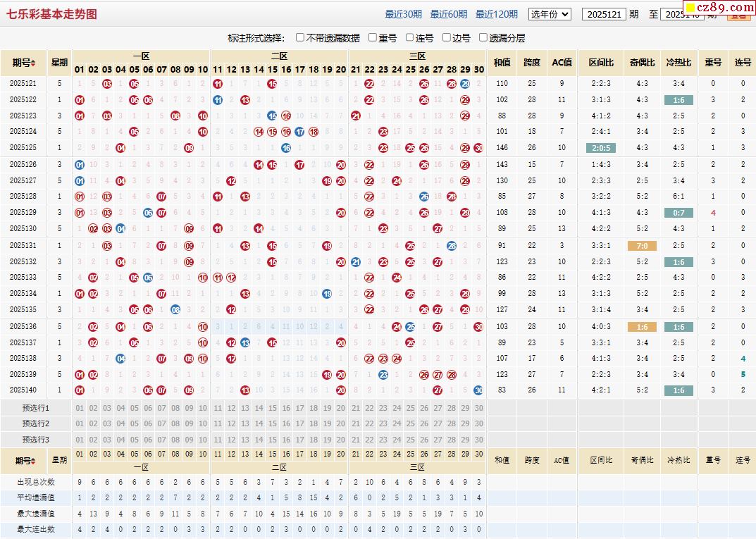This screenshot has height=539, width=756.
Task: Enable the 不带遗漏数据 checkbox
Action: click(300, 37)
